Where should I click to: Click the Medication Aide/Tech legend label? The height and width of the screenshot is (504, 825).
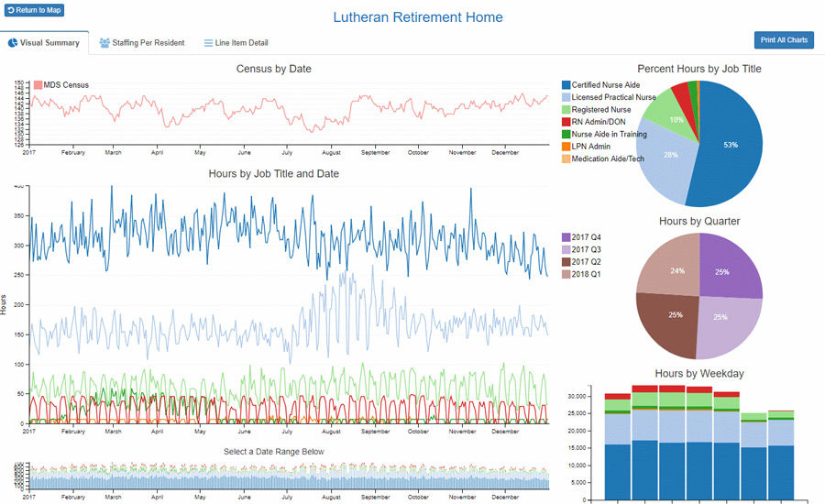coord(608,159)
